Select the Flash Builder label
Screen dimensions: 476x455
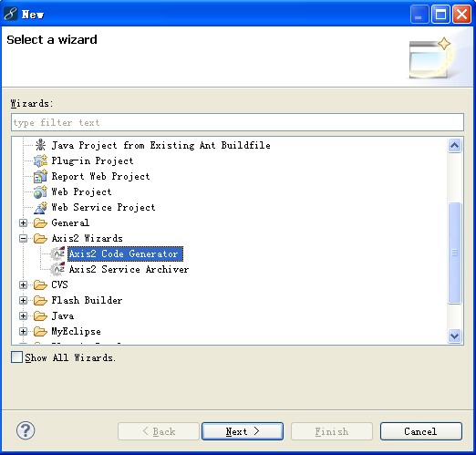(87, 300)
